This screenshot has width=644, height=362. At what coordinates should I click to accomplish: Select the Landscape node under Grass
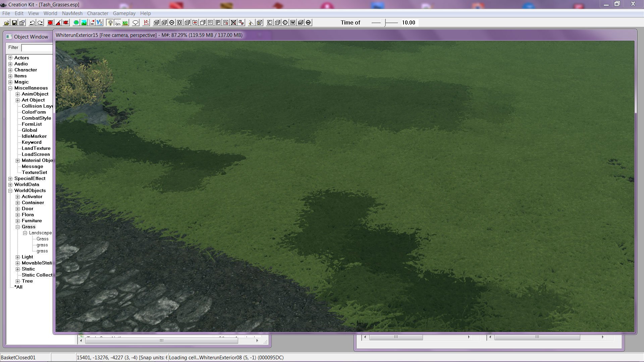(x=40, y=233)
